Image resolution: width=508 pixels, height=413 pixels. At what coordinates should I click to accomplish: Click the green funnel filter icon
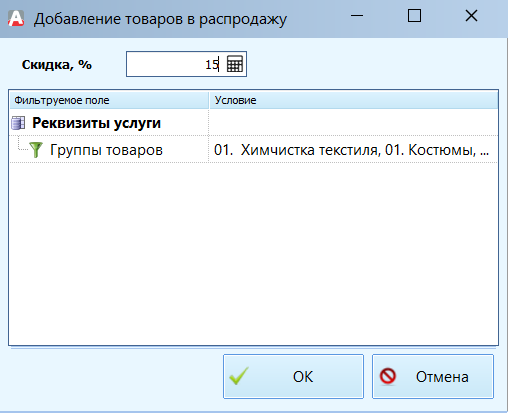pyautogui.click(x=36, y=150)
